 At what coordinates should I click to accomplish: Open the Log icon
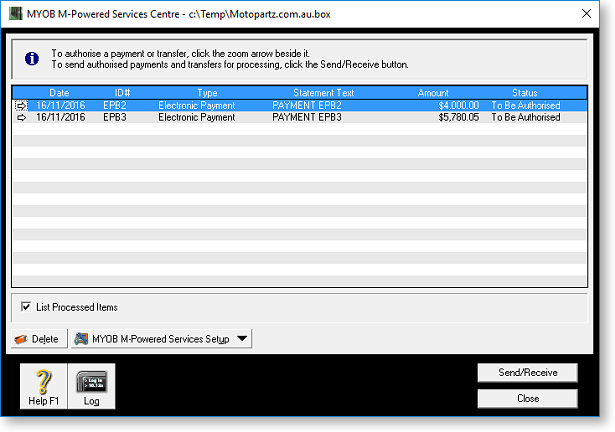pos(91,386)
